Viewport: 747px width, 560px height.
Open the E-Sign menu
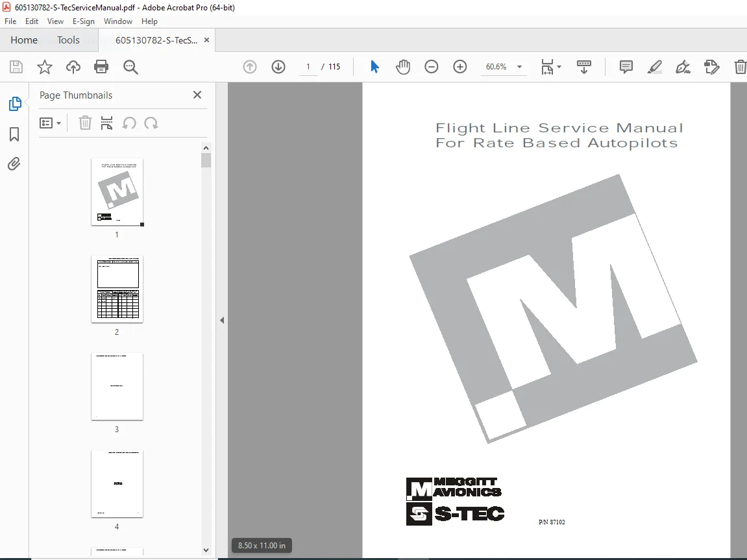coord(83,21)
